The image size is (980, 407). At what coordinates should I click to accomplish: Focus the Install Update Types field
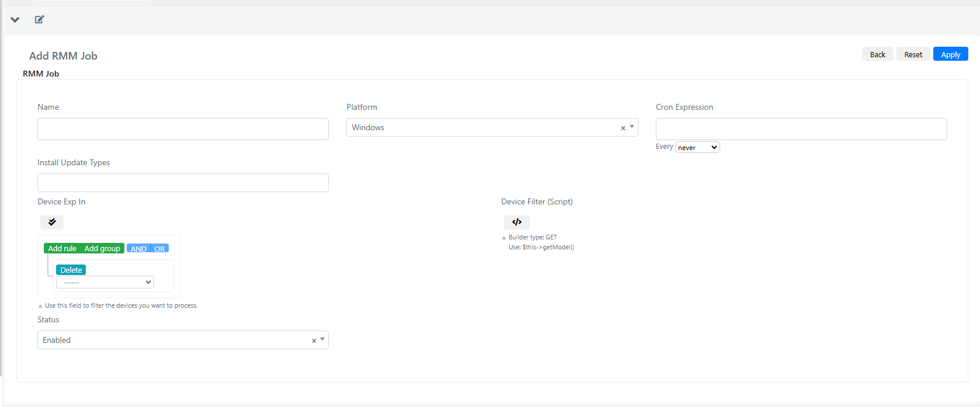click(x=183, y=183)
